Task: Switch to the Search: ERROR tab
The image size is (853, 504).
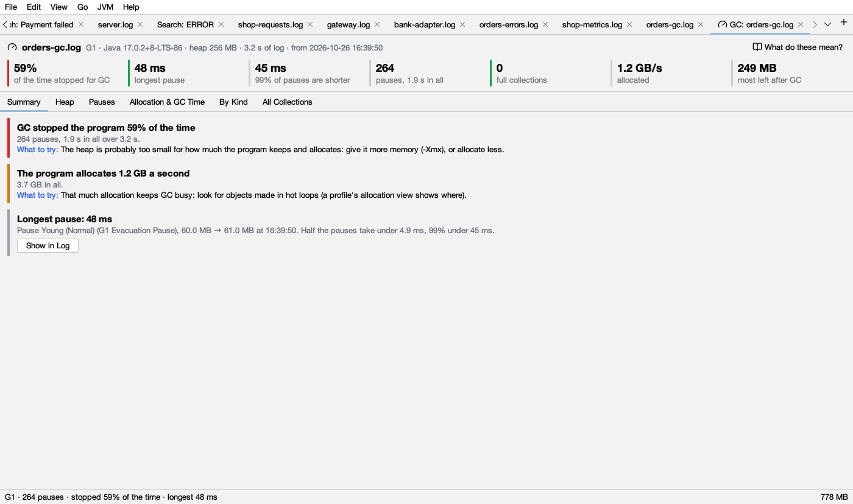Action: click(x=185, y=24)
